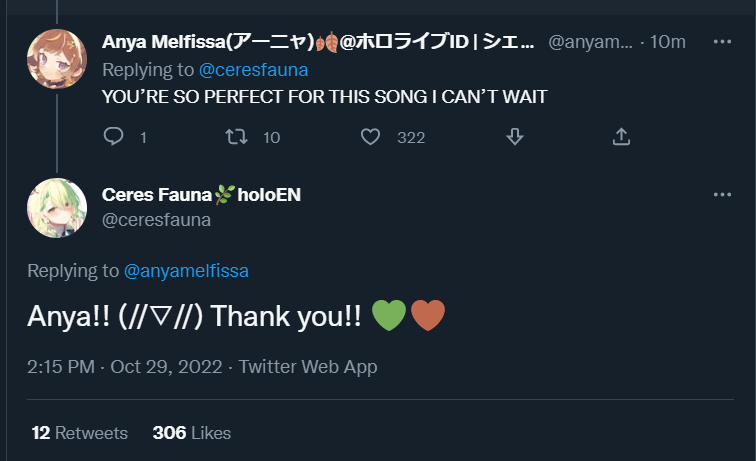Open more options on Ceres Fauna's tweet
Viewport: 756px width, 461px height.
coord(722,194)
